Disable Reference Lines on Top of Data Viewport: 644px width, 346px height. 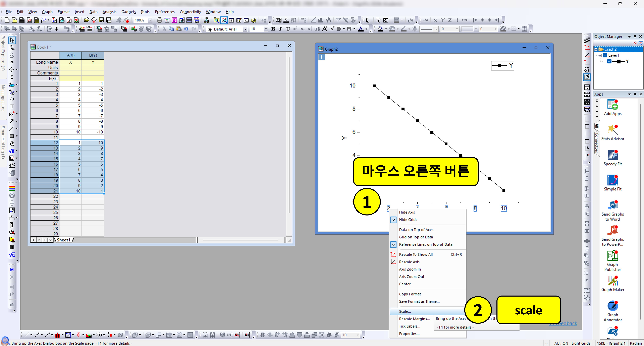tap(393, 245)
